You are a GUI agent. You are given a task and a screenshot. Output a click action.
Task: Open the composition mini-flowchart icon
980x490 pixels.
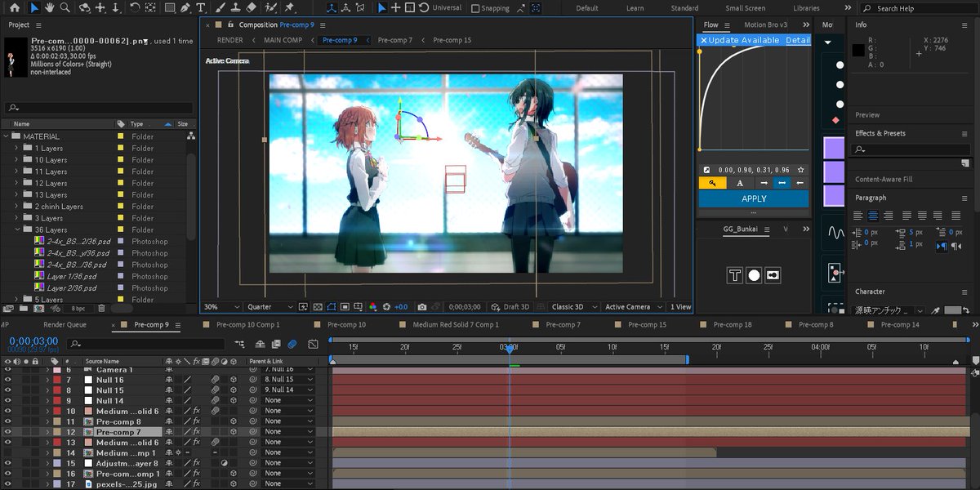click(x=239, y=345)
